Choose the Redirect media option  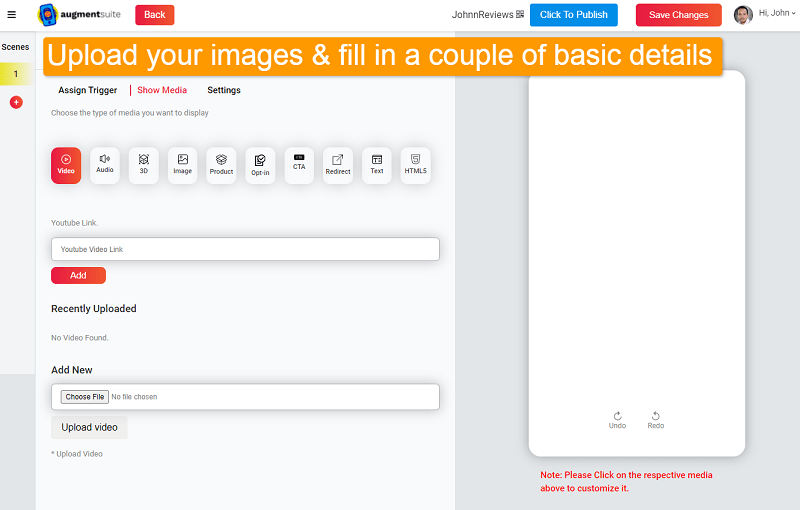[x=338, y=165]
